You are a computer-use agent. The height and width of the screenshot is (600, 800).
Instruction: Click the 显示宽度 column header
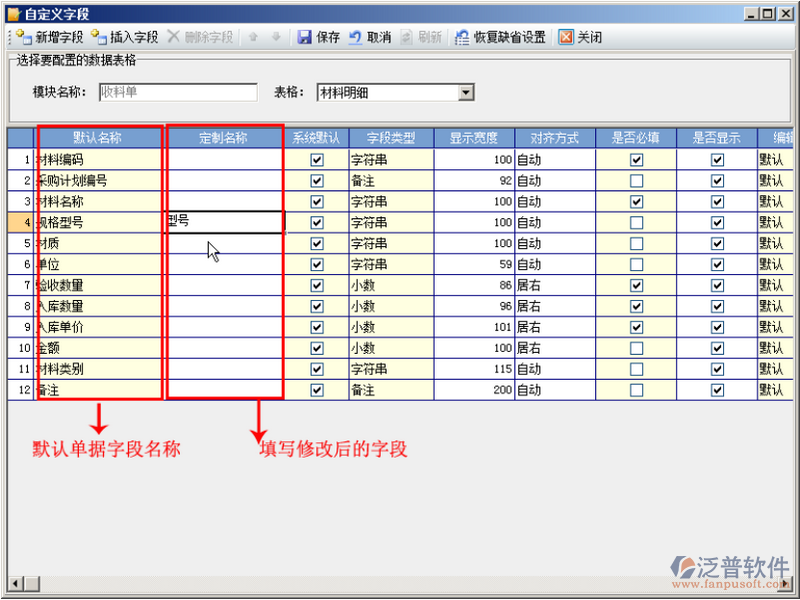click(474, 138)
